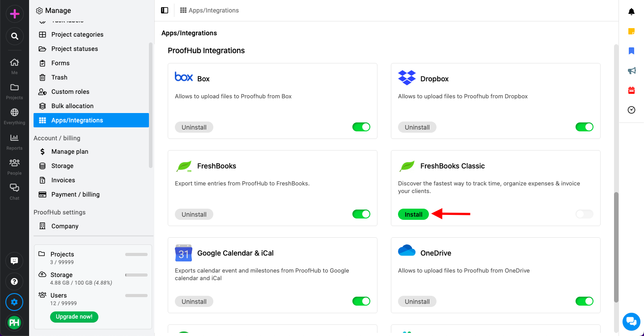Click the Storage usage progress bar

point(136,275)
